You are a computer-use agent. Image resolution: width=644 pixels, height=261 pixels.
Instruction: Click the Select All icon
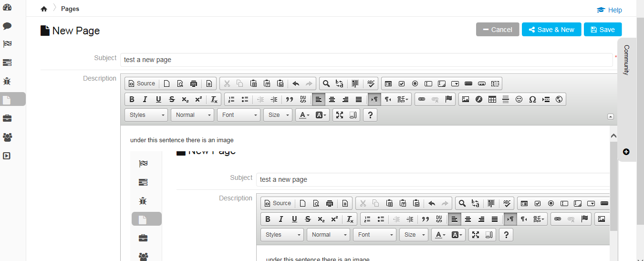(x=355, y=84)
